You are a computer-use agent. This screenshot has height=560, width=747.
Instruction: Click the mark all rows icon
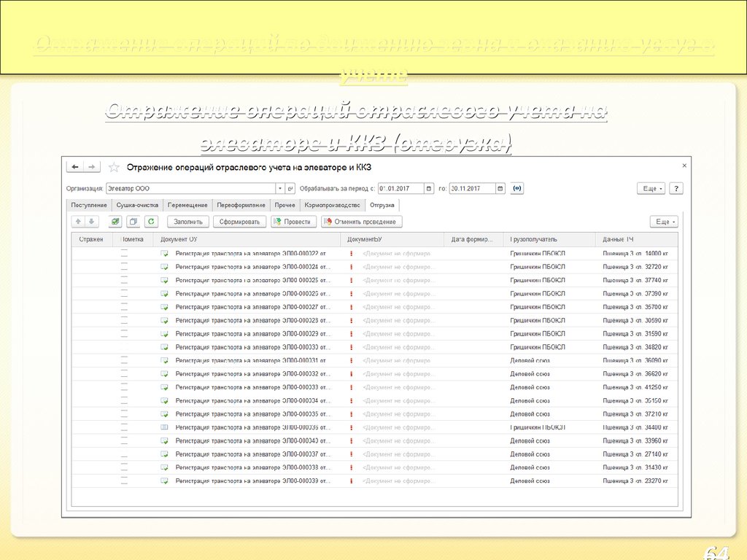coord(115,222)
